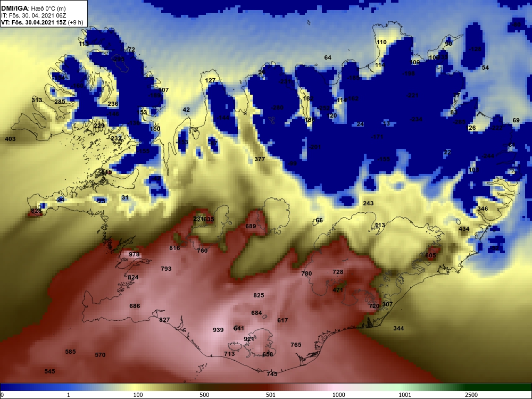
Task: Click the map value 42
Action: [x=186, y=110]
